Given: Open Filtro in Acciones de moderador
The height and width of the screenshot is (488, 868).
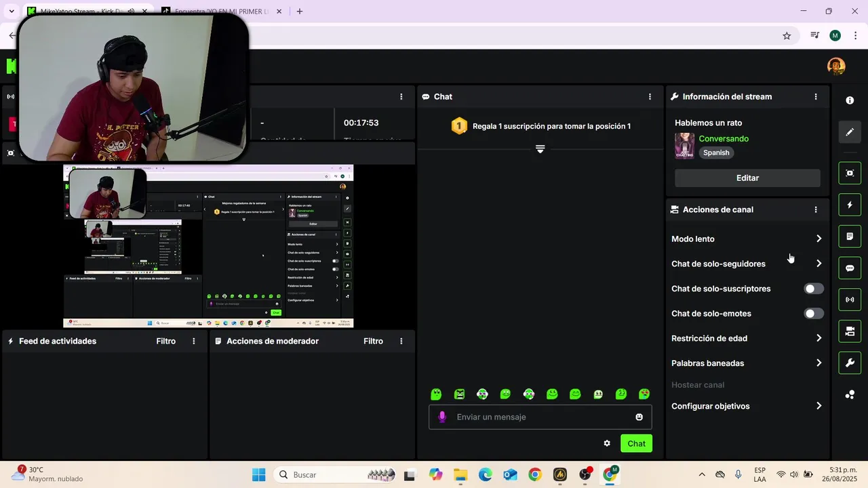Looking at the screenshot, I should point(373,342).
